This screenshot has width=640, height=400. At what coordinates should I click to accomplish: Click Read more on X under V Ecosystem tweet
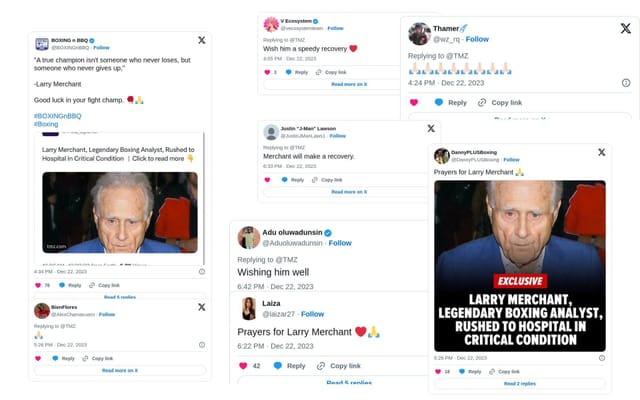(349, 84)
